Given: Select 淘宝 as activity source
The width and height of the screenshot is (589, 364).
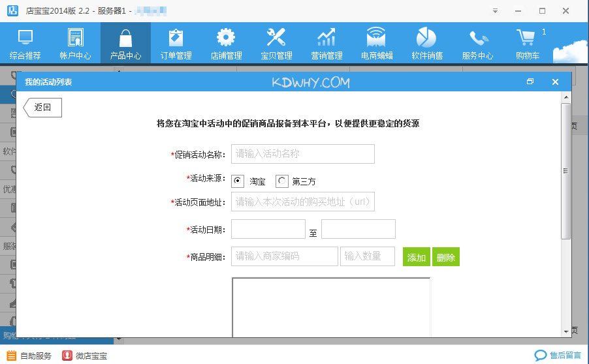Looking at the screenshot, I should coord(238,181).
